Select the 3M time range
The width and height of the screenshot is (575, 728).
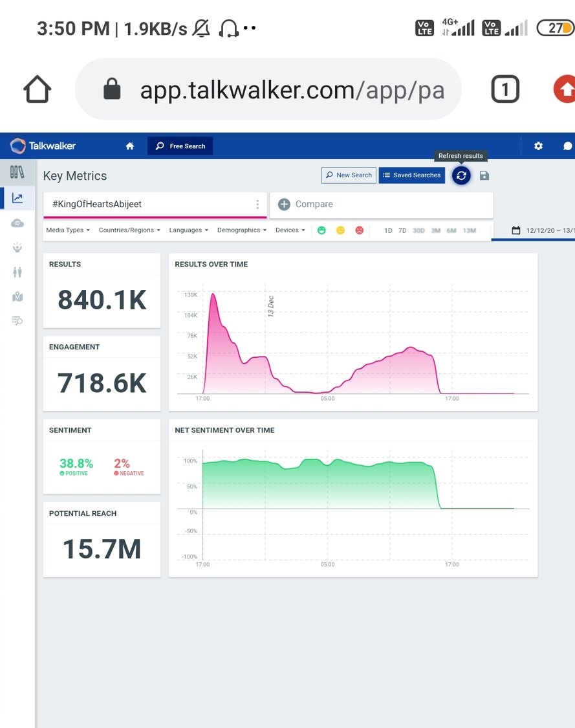click(x=436, y=230)
